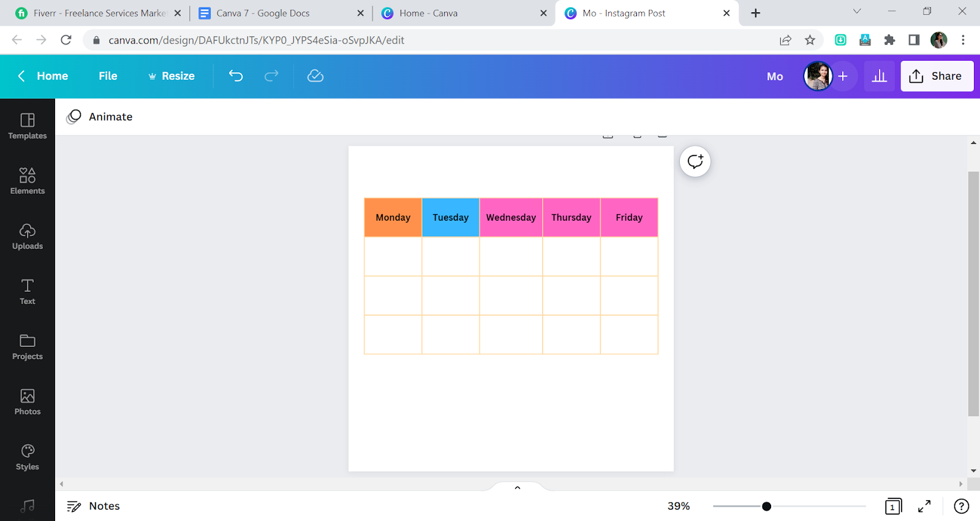The width and height of the screenshot is (980, 521).
Task: Invite people with the plus icon
Action: (843, 76)
